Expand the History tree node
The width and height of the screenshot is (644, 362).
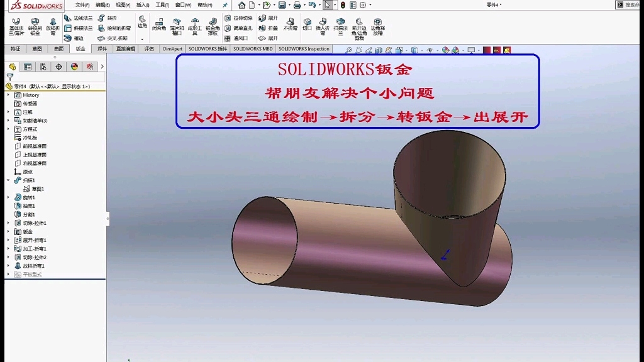tap(8, 95)
